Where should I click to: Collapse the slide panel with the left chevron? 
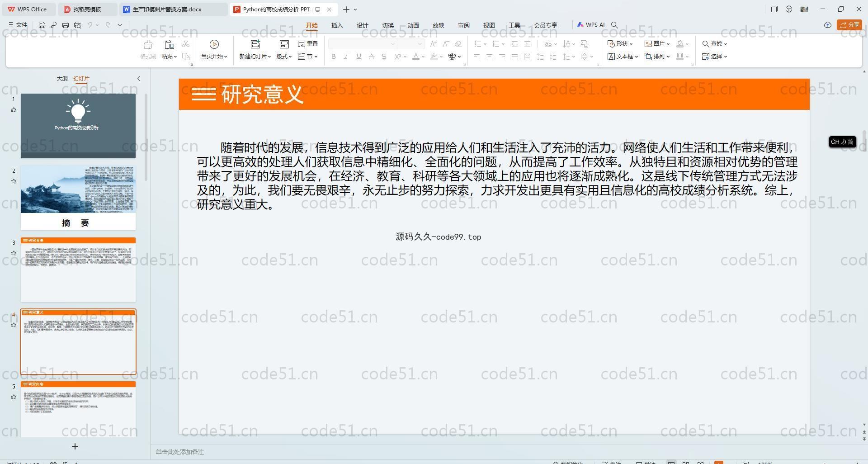tap(139, 79)
